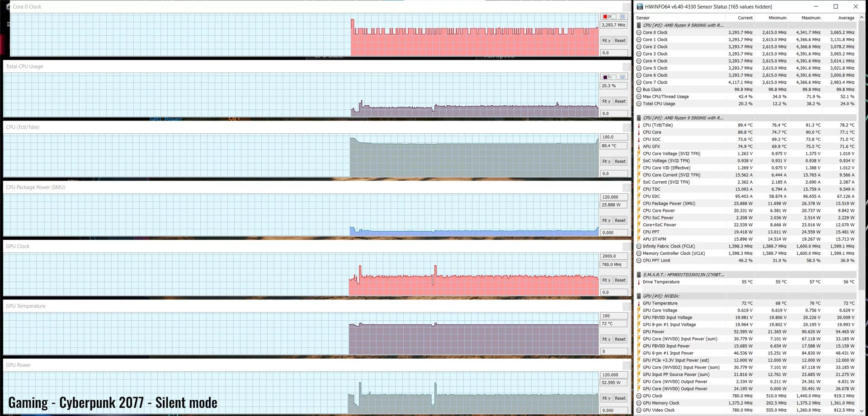Click Fit y in the CPU Package Power graph
This screenshot has width=868, height=416.
606,220
